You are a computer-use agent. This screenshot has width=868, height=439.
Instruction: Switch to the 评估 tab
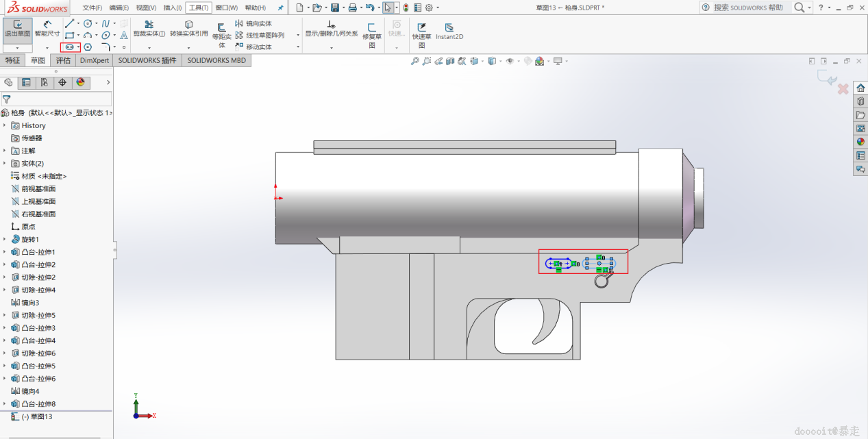63,60
